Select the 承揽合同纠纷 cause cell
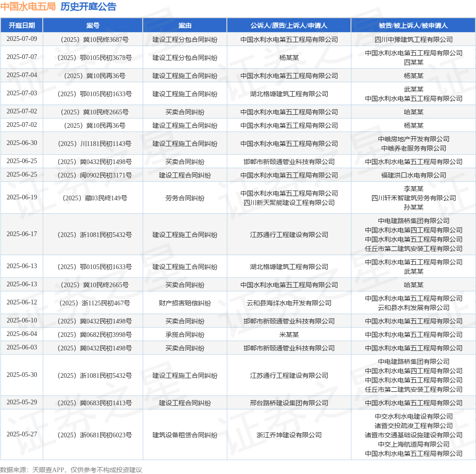The height and width of the screenshot is (474, 476). 185,335
